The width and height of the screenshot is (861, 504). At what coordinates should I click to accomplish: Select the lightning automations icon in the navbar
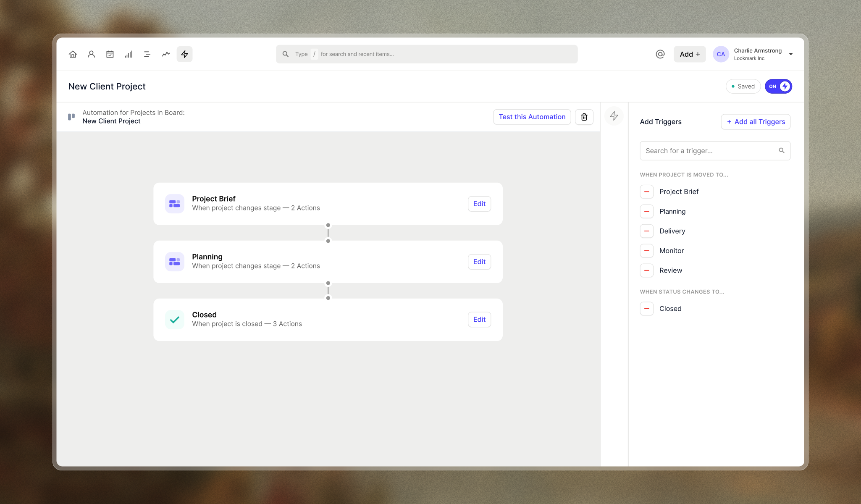(184, 54)
